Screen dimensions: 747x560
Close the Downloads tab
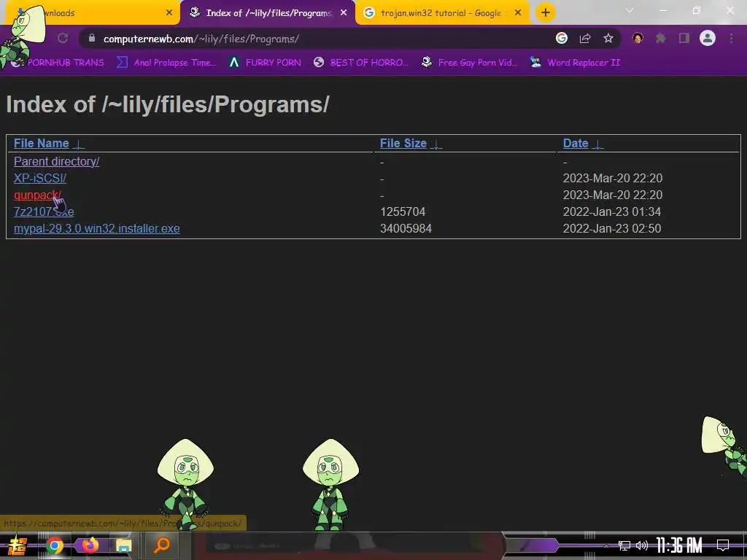pos(169,13)
